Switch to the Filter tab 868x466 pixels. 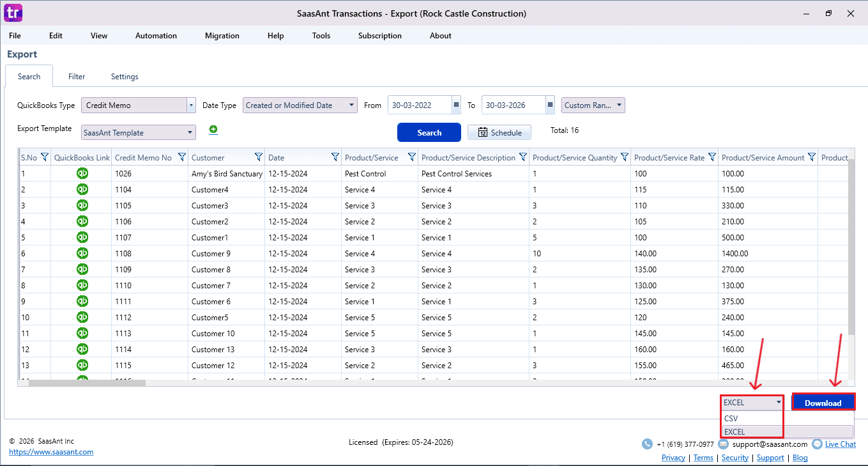point(77,77)
